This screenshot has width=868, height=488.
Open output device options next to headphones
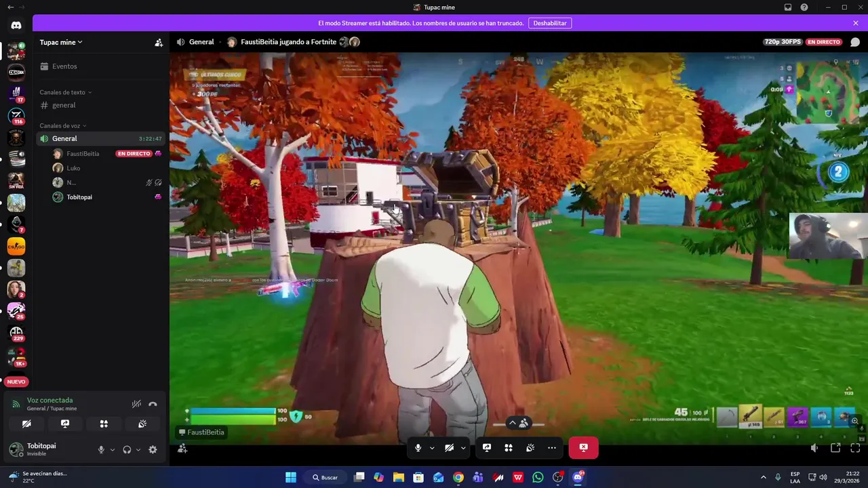pyautogui.click(x=138, y=449)
